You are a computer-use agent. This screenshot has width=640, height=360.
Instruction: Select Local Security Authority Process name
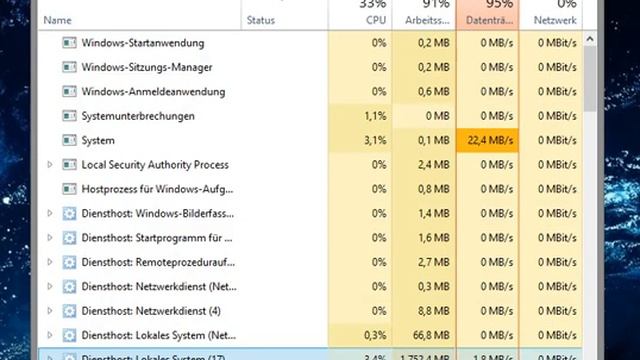click(155, 165)
